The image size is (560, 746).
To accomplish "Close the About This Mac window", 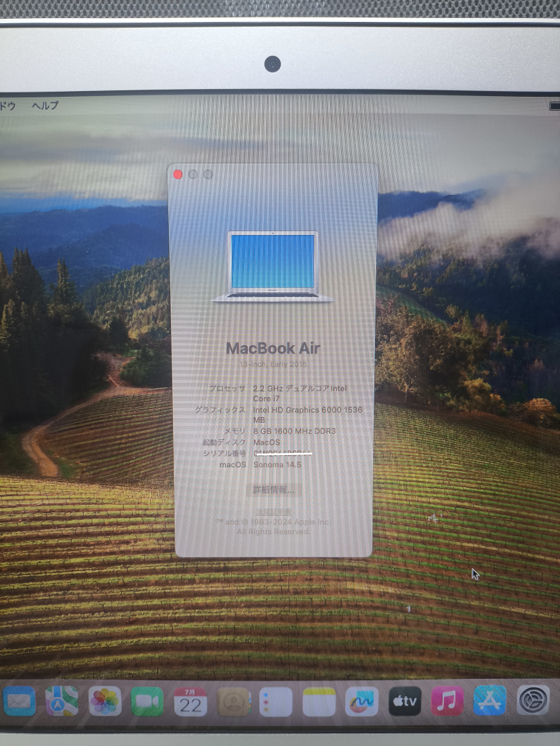I will coord(178,175).
